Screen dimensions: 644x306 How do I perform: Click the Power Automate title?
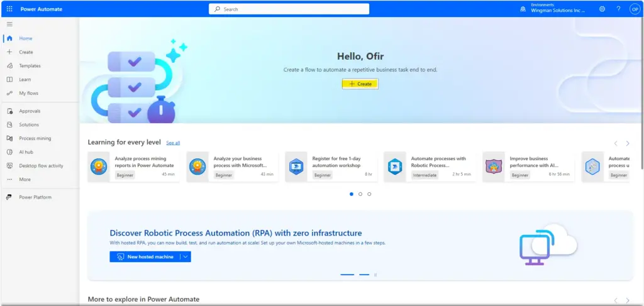tap(42, 9)
